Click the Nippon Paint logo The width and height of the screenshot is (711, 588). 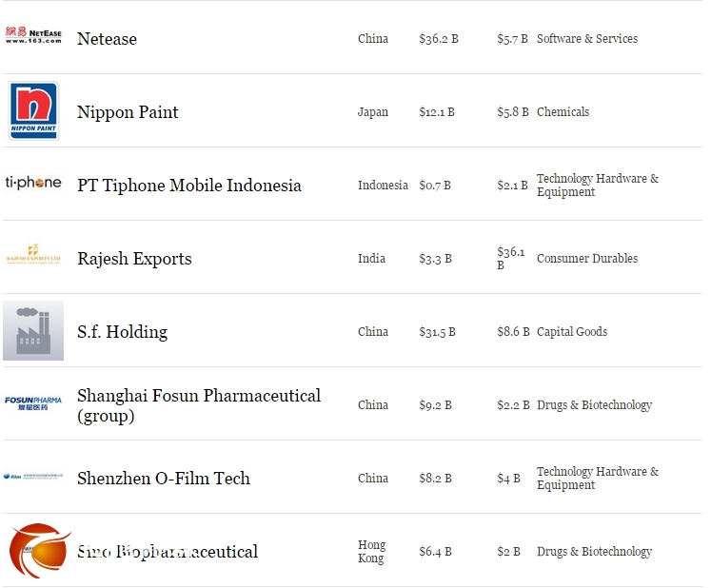(33, 111)
